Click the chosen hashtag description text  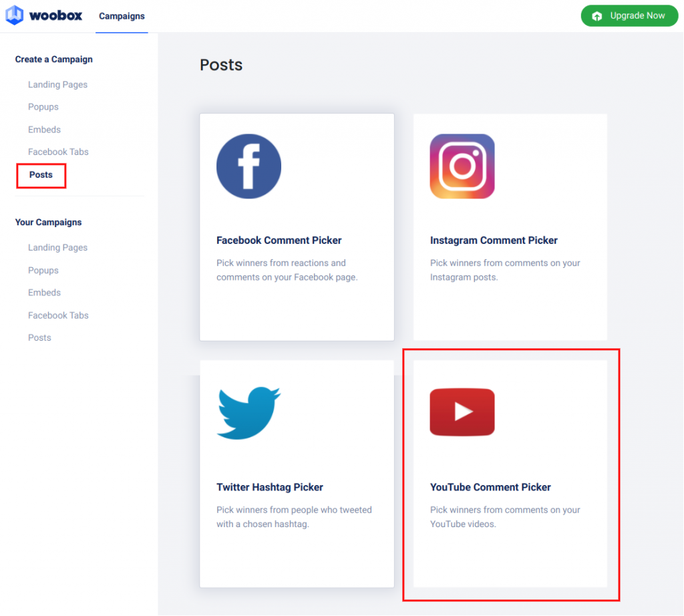[x=294, y=517]
